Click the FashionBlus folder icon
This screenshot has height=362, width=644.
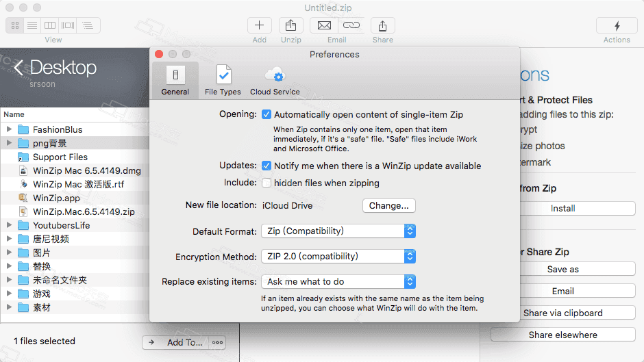[23, 130]
